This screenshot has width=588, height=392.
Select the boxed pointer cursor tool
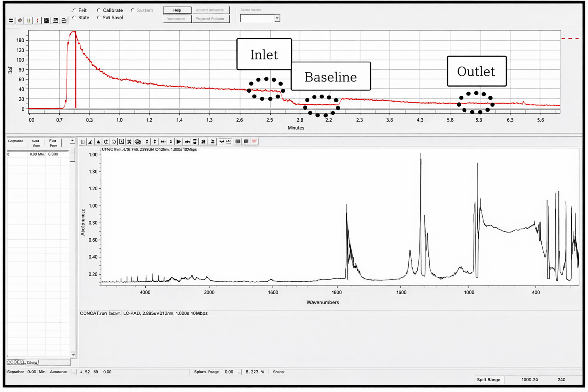tap(122, 142)
